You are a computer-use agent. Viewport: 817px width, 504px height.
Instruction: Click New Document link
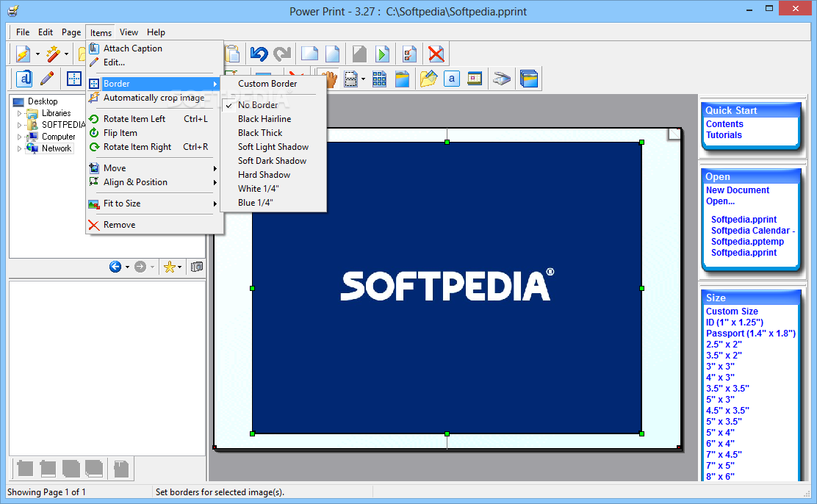[x=737, y=190]
